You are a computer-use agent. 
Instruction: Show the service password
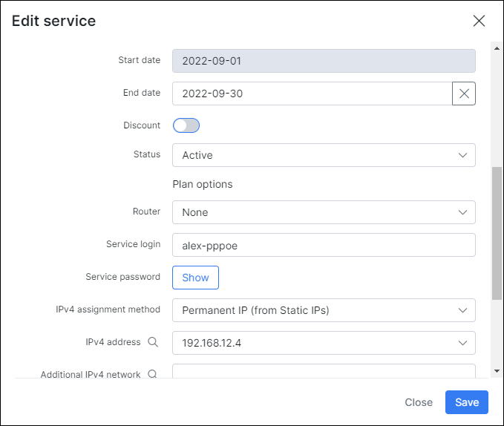tap(195, 278)
